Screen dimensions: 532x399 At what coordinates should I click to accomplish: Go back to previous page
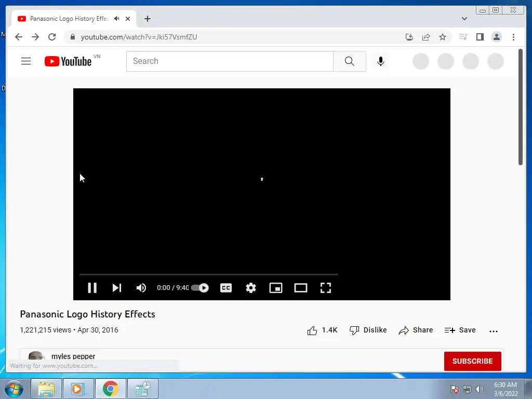point(19,37)
